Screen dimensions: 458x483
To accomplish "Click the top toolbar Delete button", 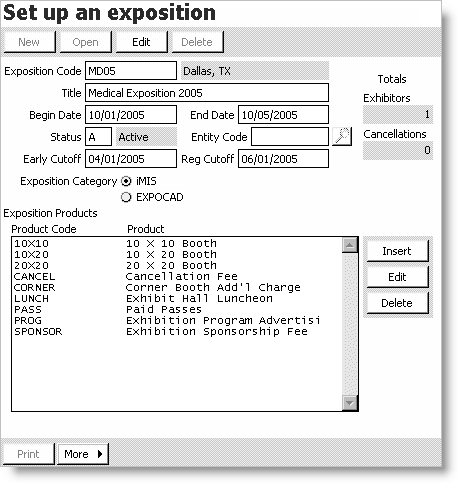I will tap(197, 42).
